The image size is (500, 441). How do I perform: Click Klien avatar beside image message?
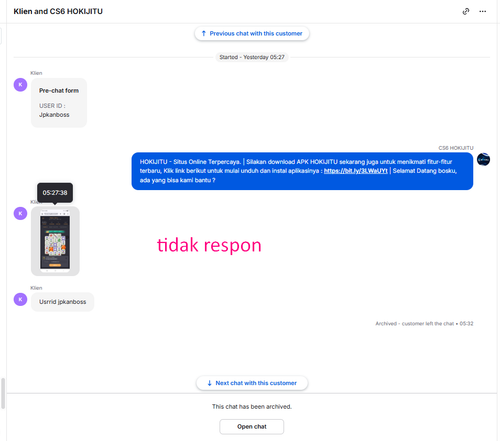[x=20, y=213]
